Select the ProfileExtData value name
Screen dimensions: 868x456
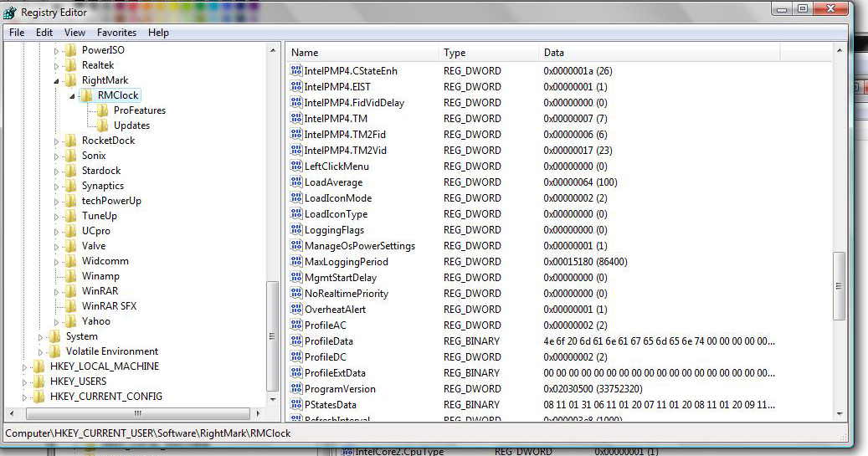(x=335, y=373)
